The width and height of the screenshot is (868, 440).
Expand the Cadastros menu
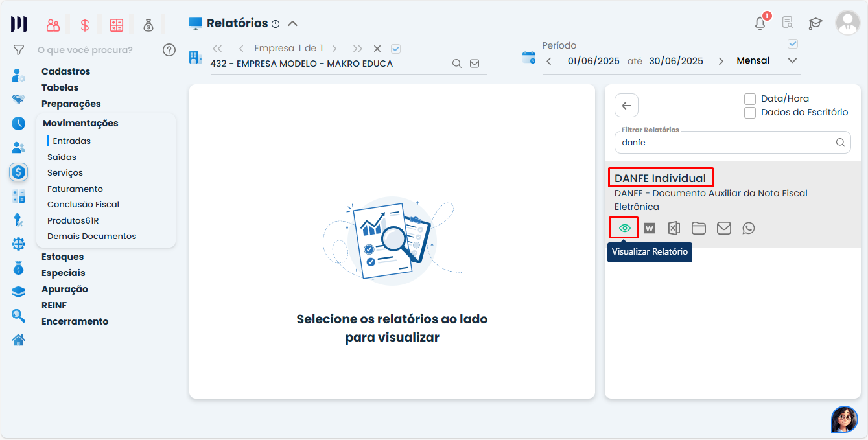[65, 71]
